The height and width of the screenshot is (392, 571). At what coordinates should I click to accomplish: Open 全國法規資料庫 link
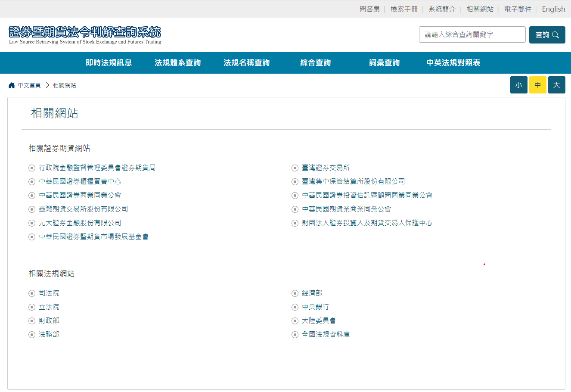point(326,334)
